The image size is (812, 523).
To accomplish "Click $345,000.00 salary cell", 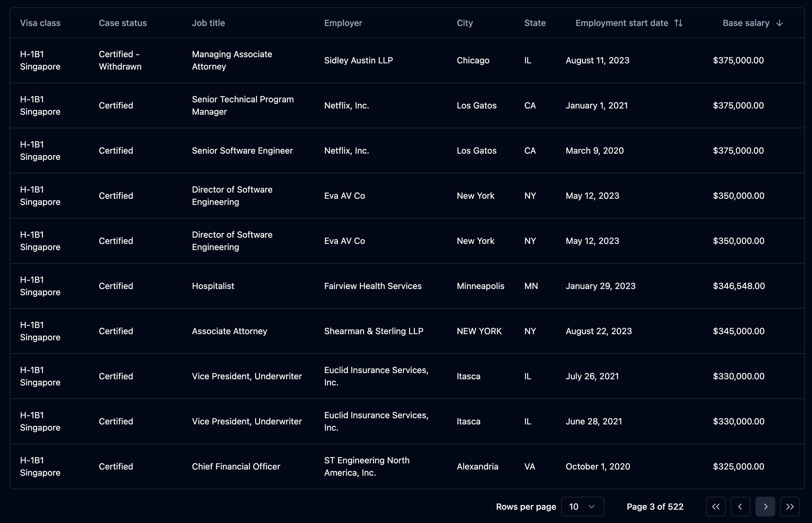I will tap(739, 331).
